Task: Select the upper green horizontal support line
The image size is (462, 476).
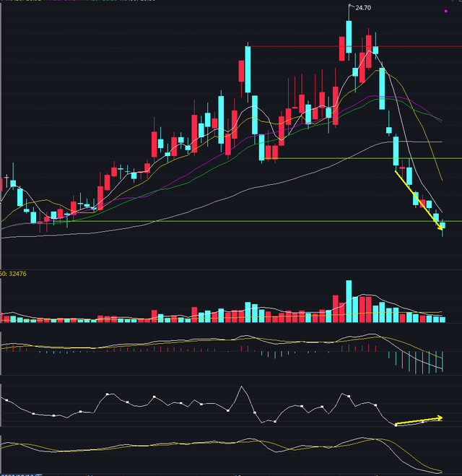Action: tap(362, 158)
